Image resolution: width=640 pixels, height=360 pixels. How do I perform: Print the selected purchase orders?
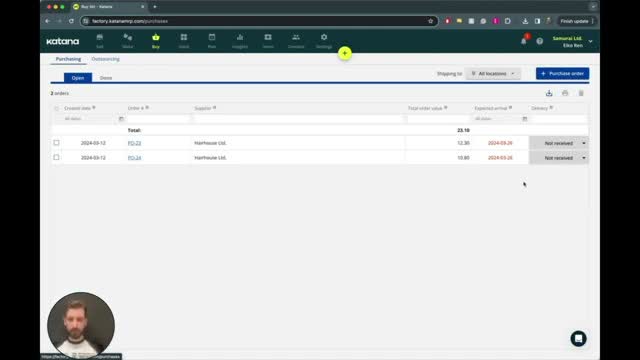565,93
